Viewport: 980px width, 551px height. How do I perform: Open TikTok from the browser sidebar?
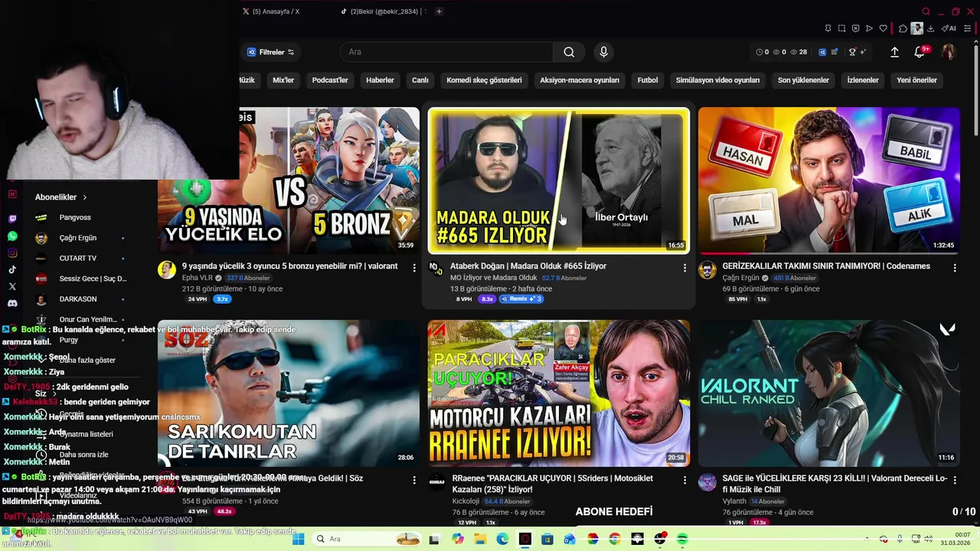[12, 269]
